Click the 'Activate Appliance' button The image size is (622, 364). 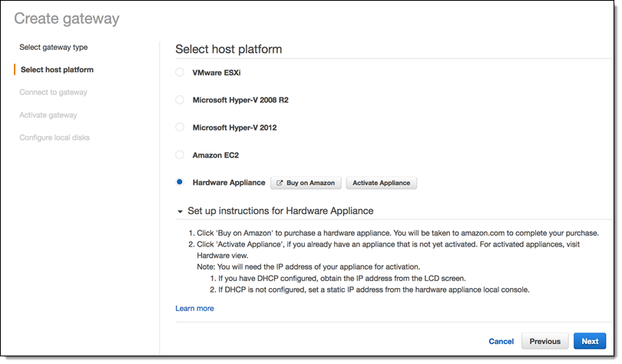click(x=381, y=183)
